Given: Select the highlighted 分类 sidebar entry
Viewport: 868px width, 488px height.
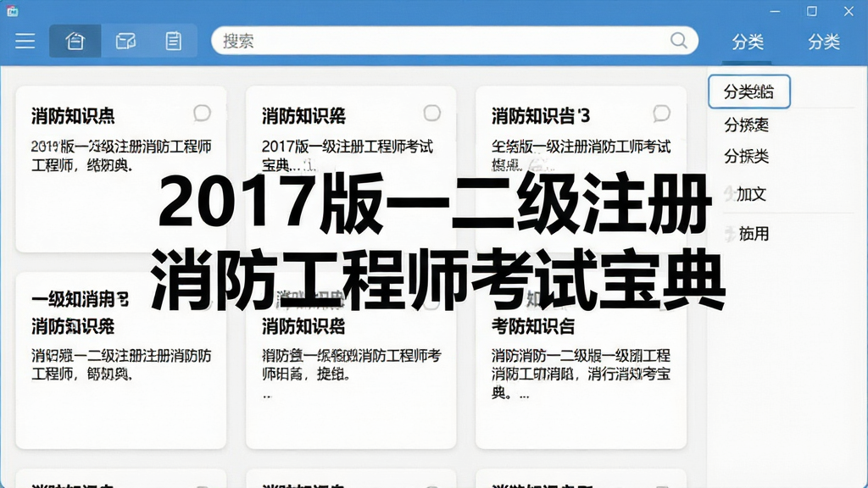Looking at the screenshot, I should tap(749, 91).
